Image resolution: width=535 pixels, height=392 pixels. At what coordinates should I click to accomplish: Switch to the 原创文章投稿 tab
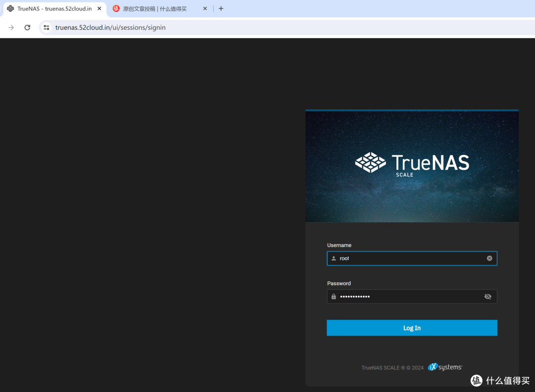point(154,8)
